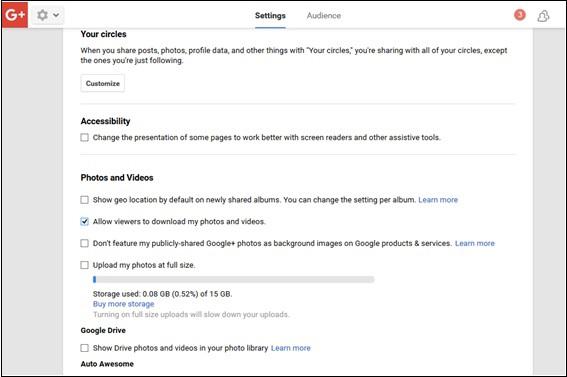Image resolution: width=567 pixels, height=377 pixels.
Task: Open the profile avatar icon
Action: [x=543, y=16]
